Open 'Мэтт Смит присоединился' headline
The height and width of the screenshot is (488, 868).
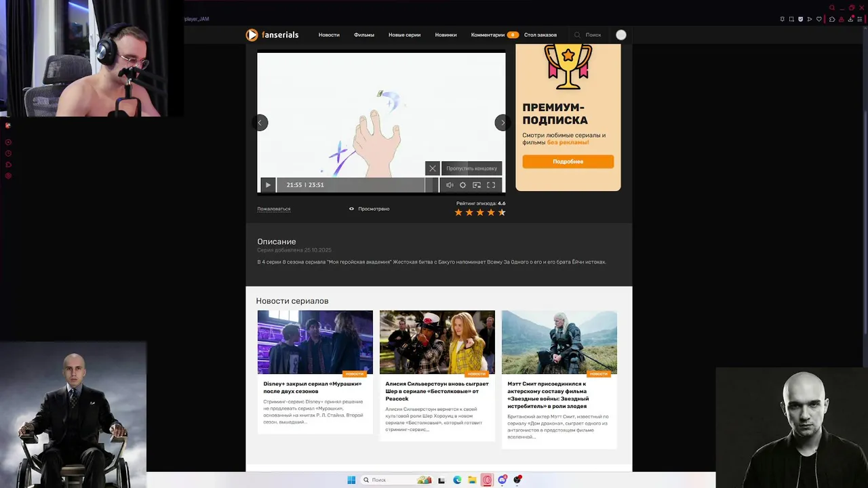click(x=548, y=395)
